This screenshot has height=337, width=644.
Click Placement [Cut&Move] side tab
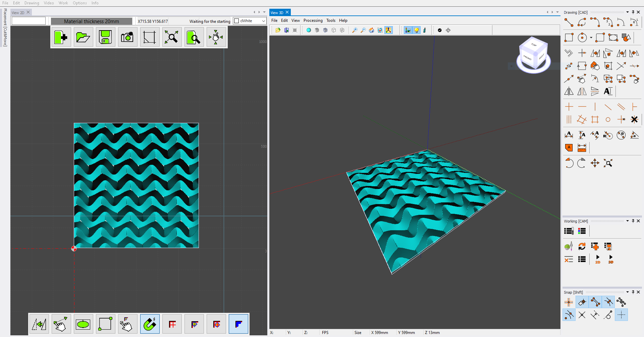click(5, 28)
